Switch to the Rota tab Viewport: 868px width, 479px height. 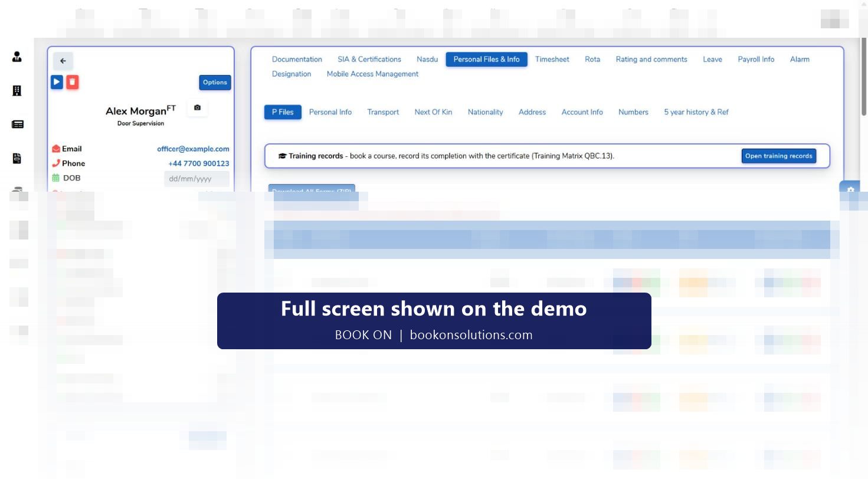click(592, 59)
